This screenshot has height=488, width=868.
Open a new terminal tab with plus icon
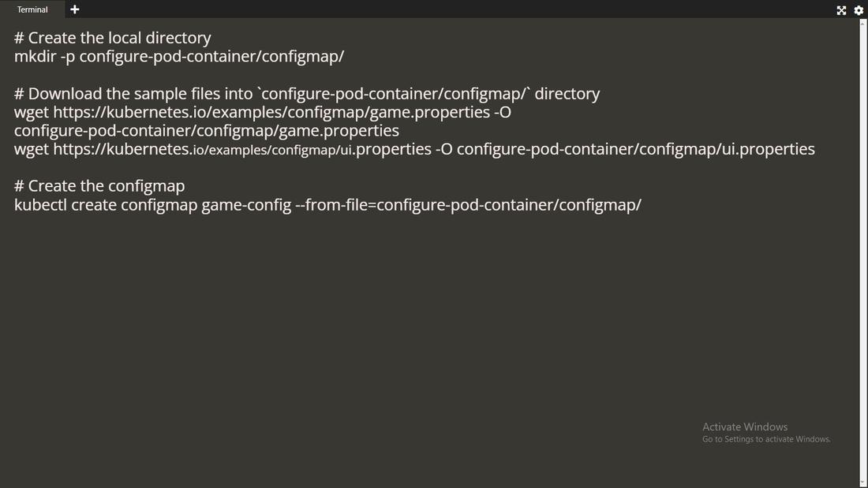click(x=74, y=9)
